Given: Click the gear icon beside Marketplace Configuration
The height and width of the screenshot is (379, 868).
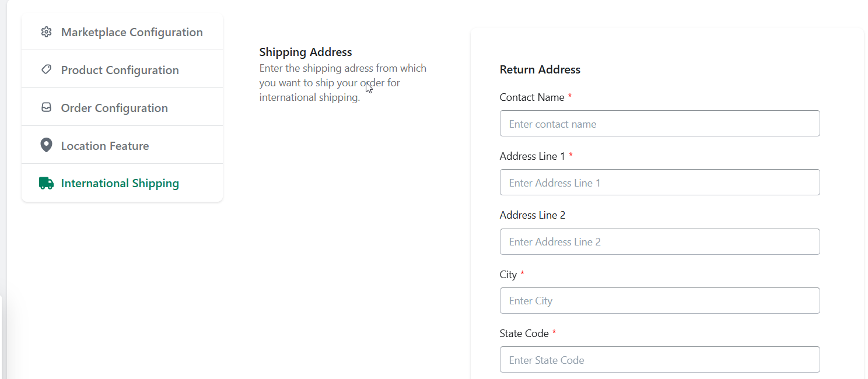Looking at the screenshot, I should tap(46, 32).
